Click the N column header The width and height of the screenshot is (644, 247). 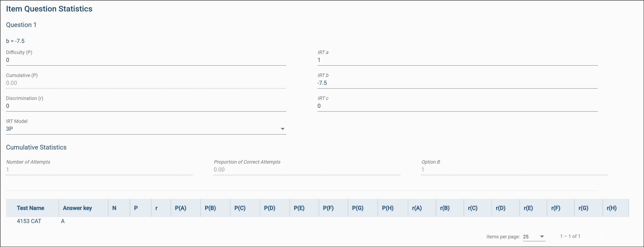[114, 208]
